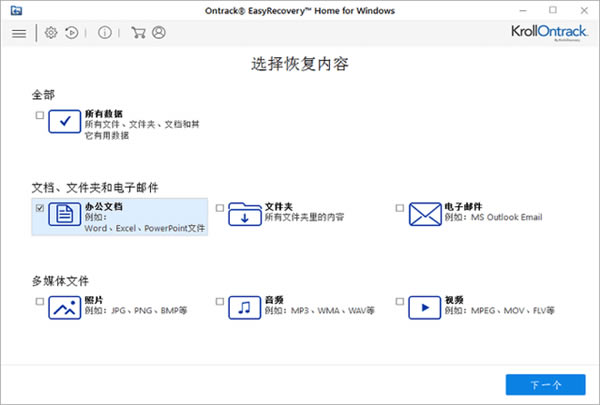This screenshot has width=600, height=405.
Task: Uncheck the 办公文档 checkbox
Action: 39,208
